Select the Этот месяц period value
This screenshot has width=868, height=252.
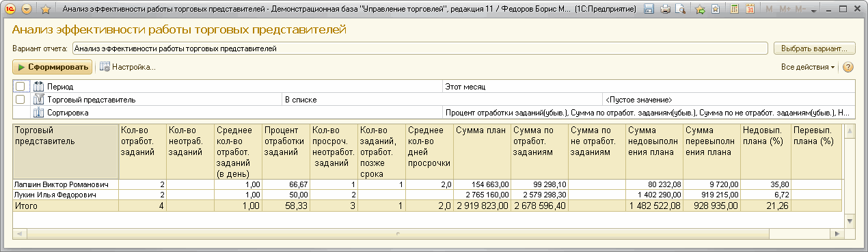(x=649, y=87)
